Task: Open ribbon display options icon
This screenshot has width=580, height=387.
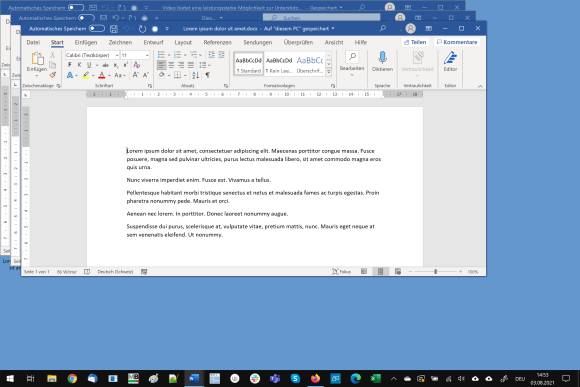Action: tap(429, 28)
